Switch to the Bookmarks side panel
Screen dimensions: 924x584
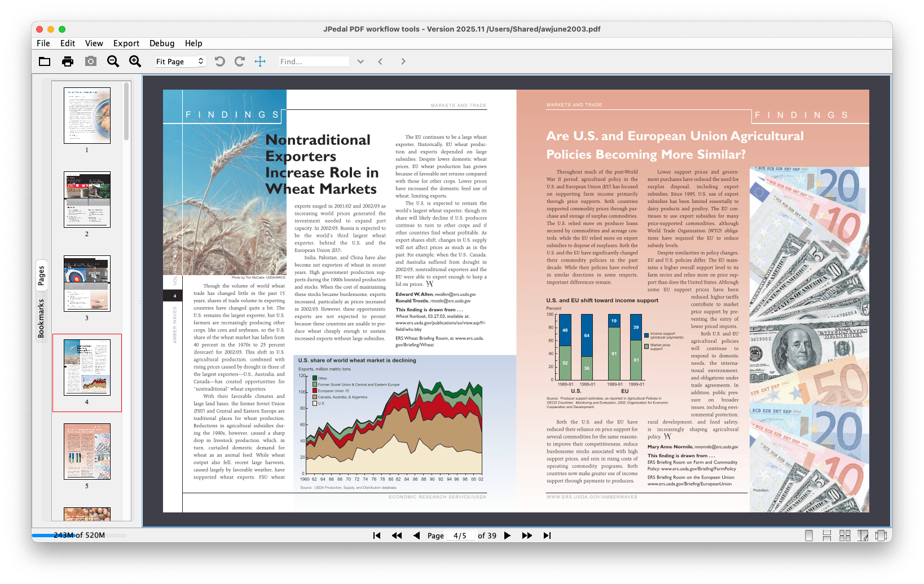41,319
